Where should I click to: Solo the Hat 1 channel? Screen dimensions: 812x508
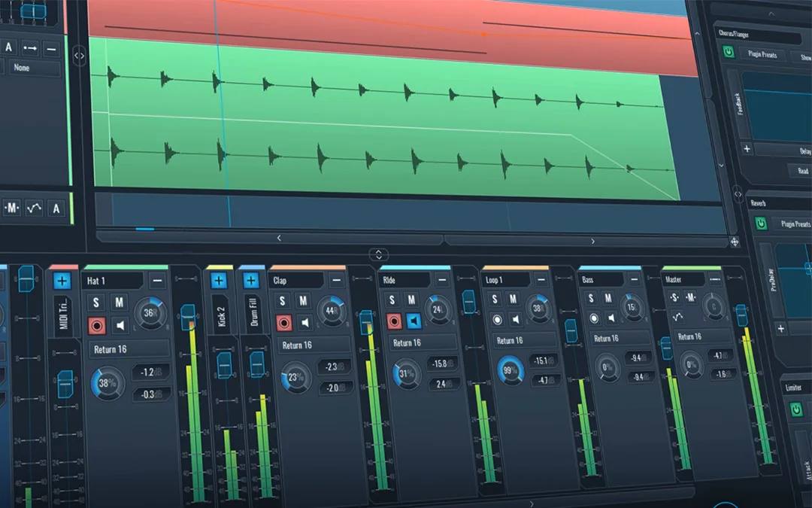pyautogui.click(x=95, y=303)
